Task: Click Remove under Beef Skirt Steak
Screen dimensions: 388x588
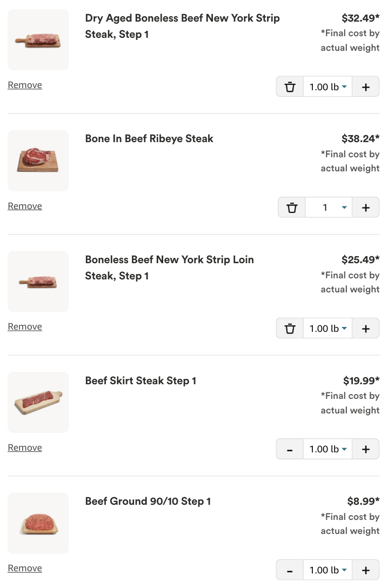Action: [x=25, y=447]
